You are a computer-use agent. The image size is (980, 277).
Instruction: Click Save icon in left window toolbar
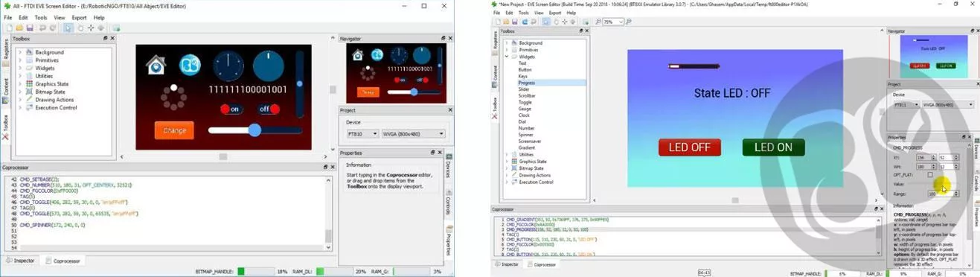(x=31, y=28)
